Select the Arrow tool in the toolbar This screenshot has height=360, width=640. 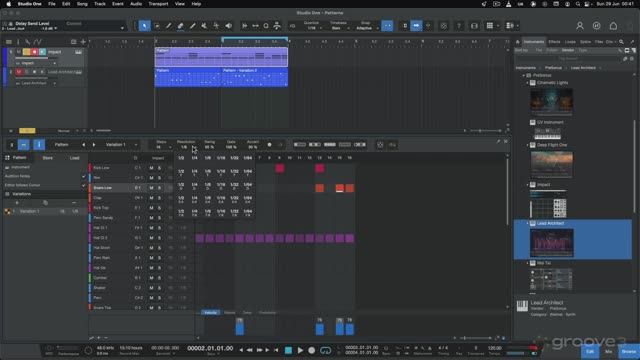tap(144, 26)
